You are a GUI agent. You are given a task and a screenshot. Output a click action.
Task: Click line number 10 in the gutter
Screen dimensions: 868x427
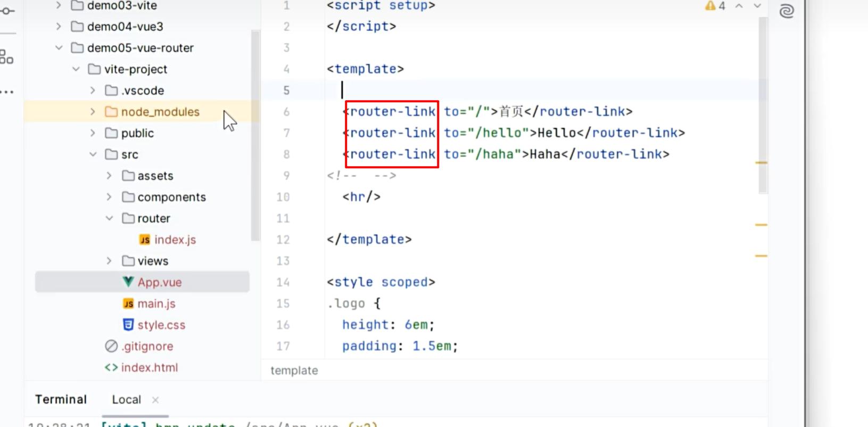283,197
